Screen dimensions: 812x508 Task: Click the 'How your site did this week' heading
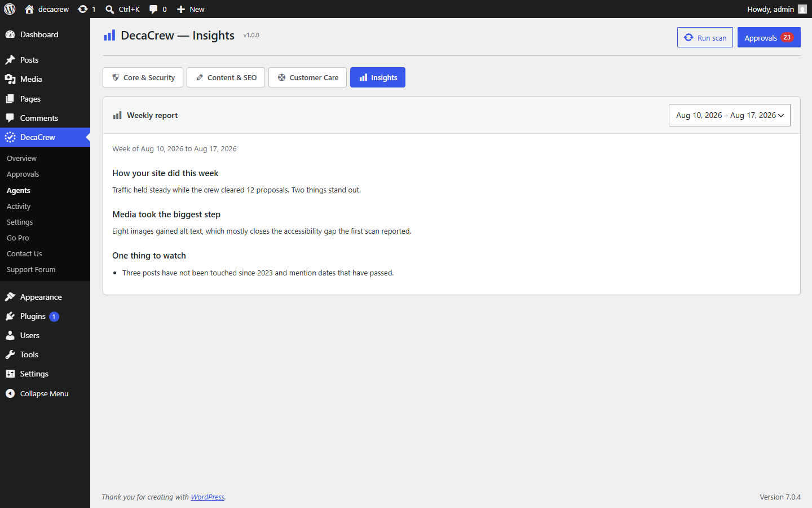point(165,173)
